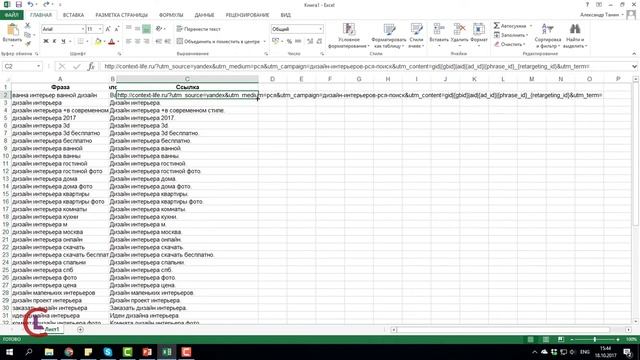Image resolution: width=640 pixels, height=360 pixels.
Task: Open the Arial font name dropdown
Action: click(x=83, y=29)
